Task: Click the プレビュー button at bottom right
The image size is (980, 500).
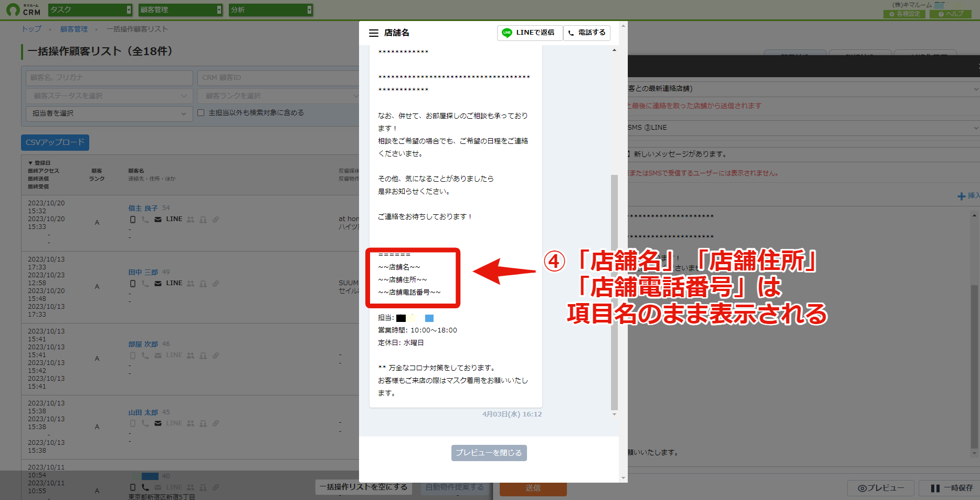Action: coord(881,488)
